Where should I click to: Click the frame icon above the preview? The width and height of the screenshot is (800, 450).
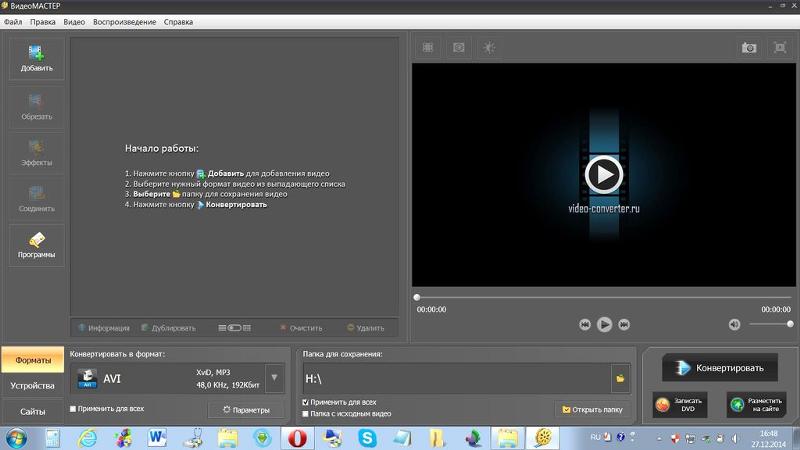point(459,47)
